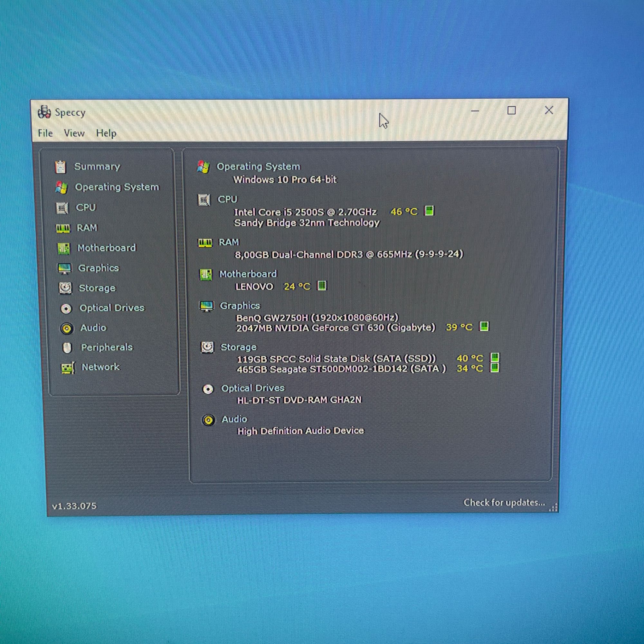Click the Check for updates link

coord(504,502)
